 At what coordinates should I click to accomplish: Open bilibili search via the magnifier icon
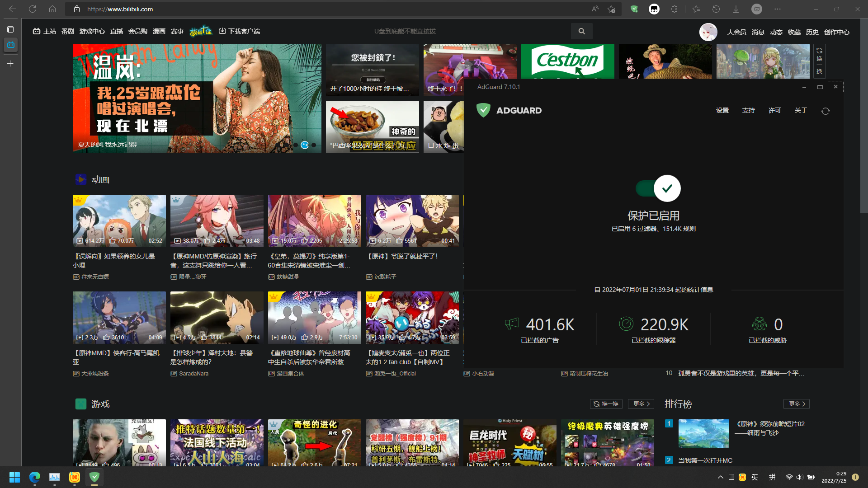(x=582, y=31)
